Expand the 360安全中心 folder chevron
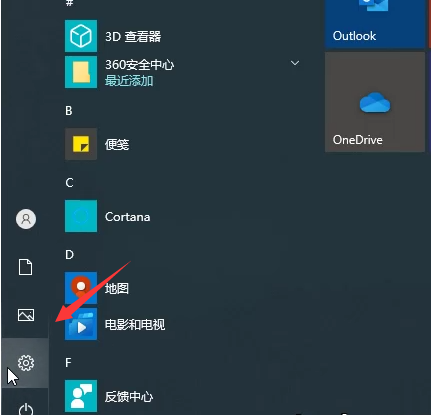 pos(295,63)
